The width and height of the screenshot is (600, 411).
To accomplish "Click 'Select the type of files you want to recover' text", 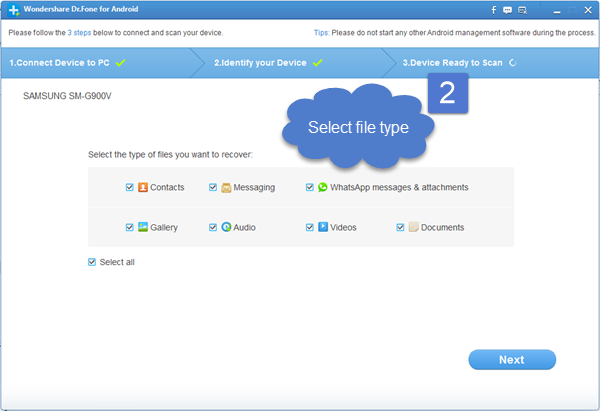I will [170, 155].
